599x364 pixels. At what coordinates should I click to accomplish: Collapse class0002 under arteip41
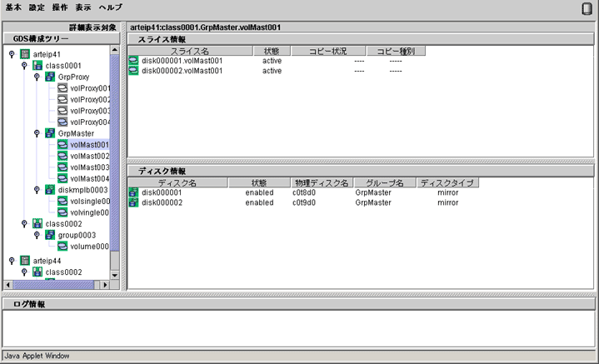click(24, 224)
